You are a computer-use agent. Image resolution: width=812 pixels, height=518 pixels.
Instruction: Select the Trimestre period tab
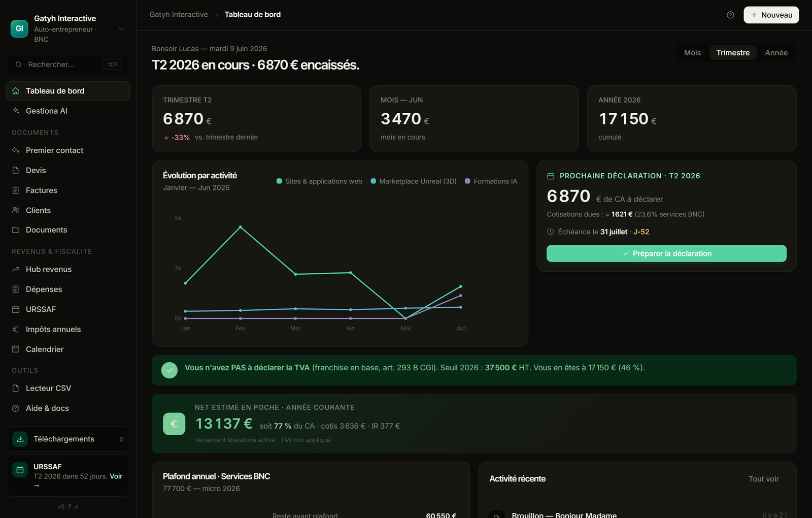[x=733, y=53]
